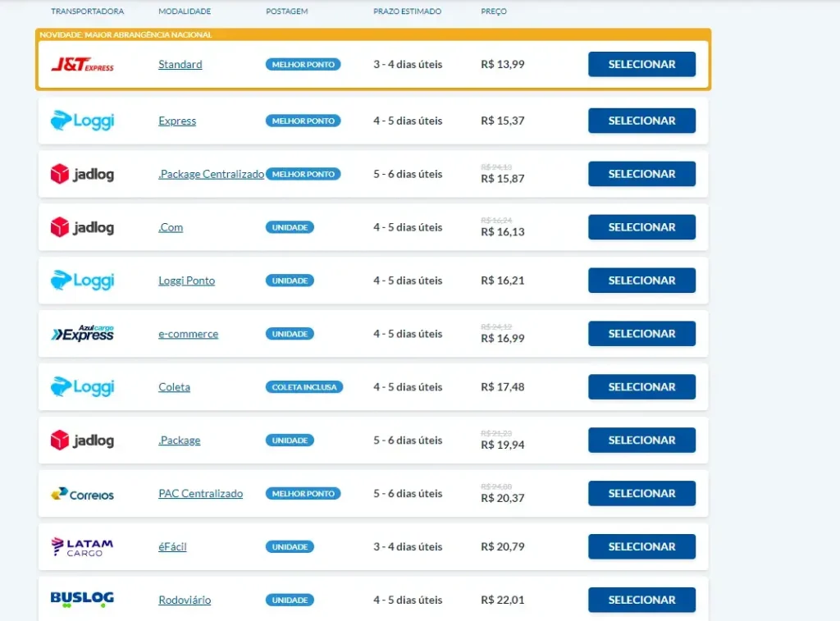
Task: Click the Postagem column header
Action: pyautogui.click(x=287, y=11)
